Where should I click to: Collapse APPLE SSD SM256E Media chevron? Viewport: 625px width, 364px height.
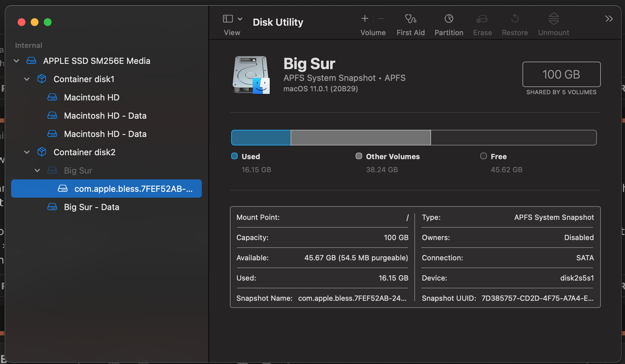click(17, 61)
